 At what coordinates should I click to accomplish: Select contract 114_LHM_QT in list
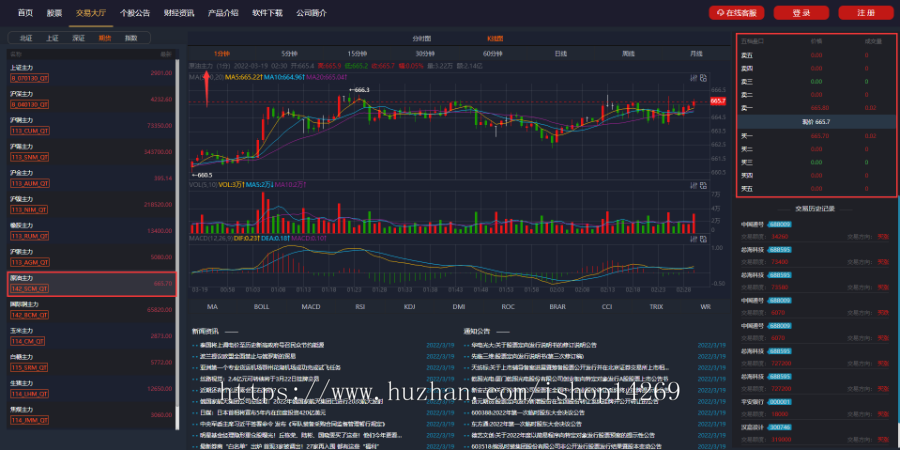tap(29, 394)
